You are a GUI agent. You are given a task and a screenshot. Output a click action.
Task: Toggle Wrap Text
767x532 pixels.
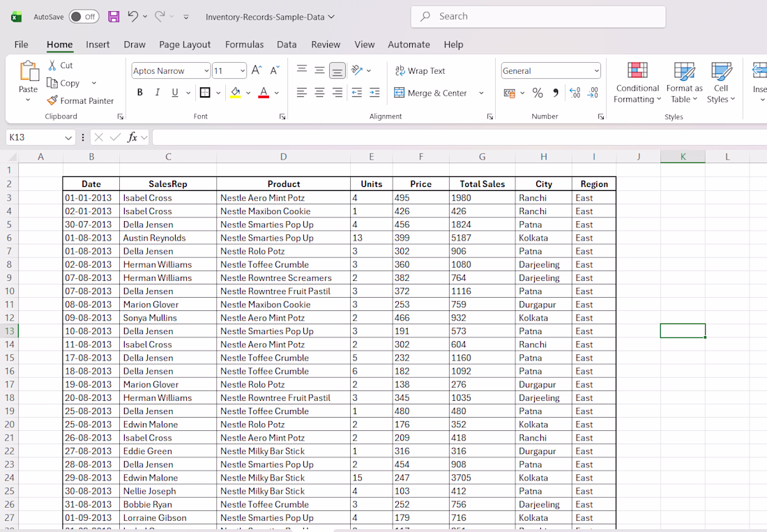click(x=420, y=71)
